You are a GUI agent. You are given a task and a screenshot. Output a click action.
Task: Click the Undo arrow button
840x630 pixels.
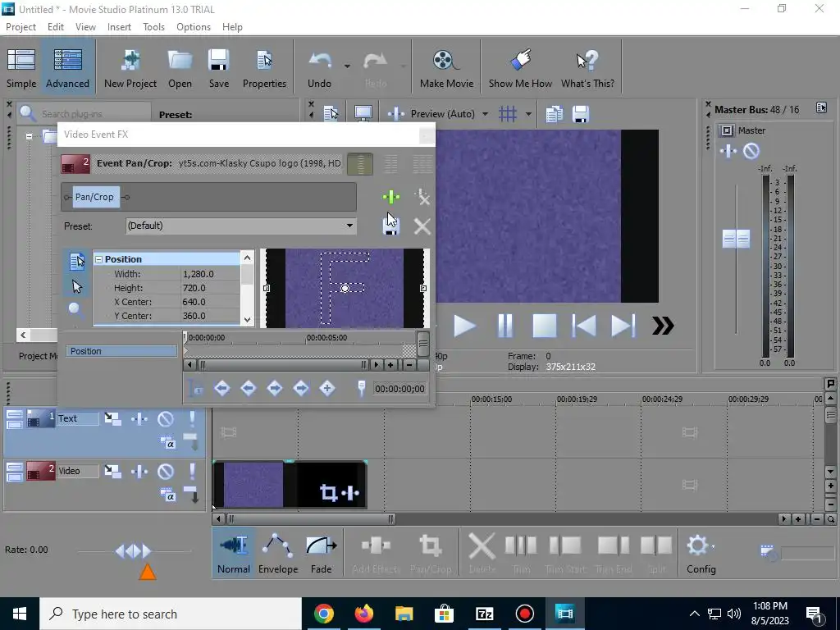point(320,68)
